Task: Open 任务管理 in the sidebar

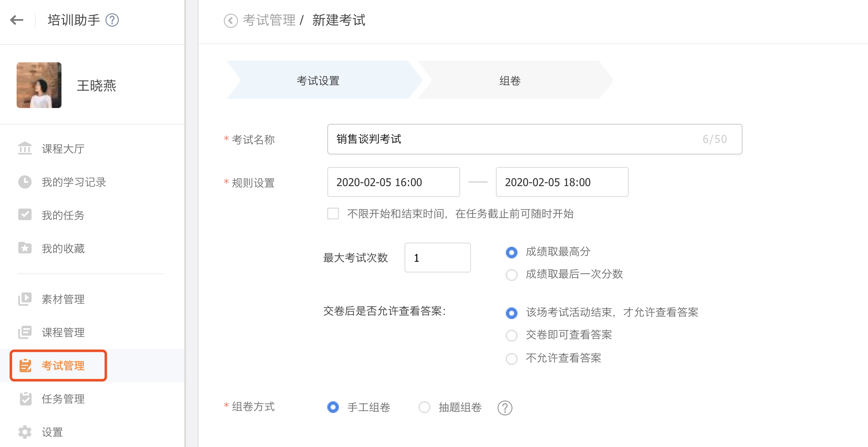Action: [x=63, y=399]
